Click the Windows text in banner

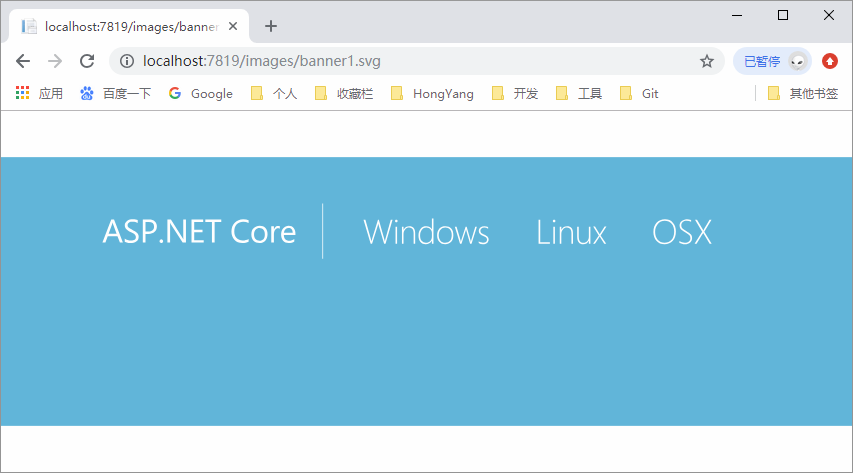[x=426, y=232]
